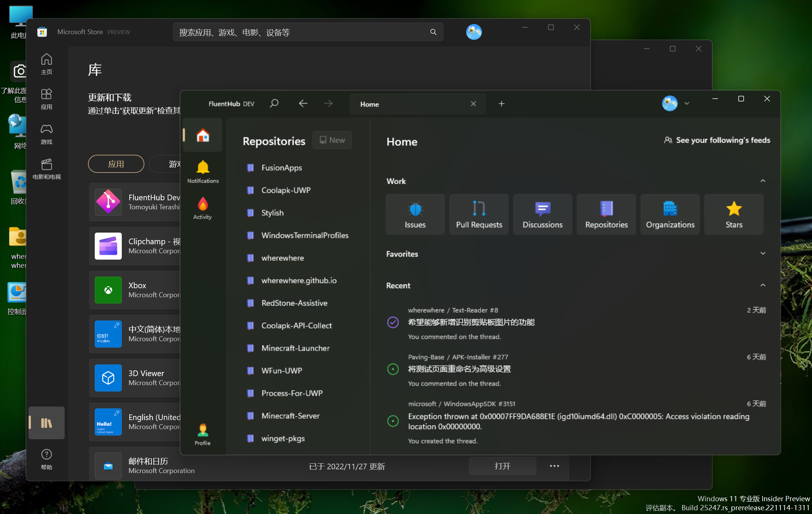Viewport: 812px width, 514px height.
Task: Collapse the Recent section
Action: point(763,285)
